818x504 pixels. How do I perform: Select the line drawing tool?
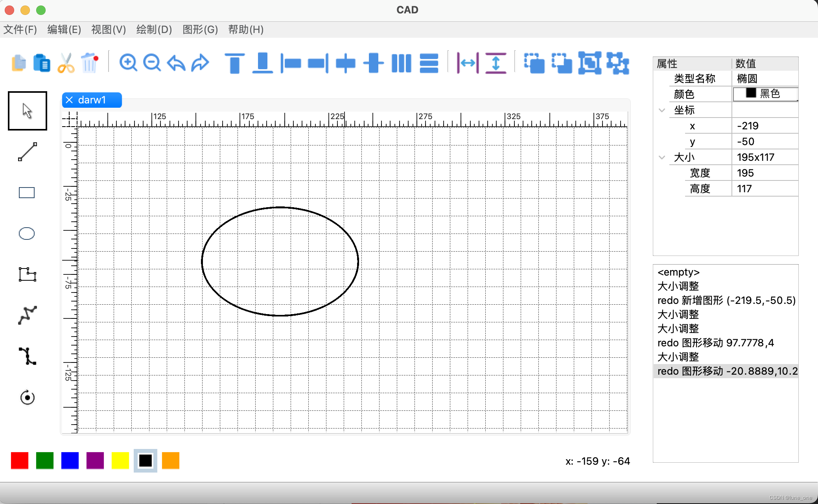tap(27, 152)
